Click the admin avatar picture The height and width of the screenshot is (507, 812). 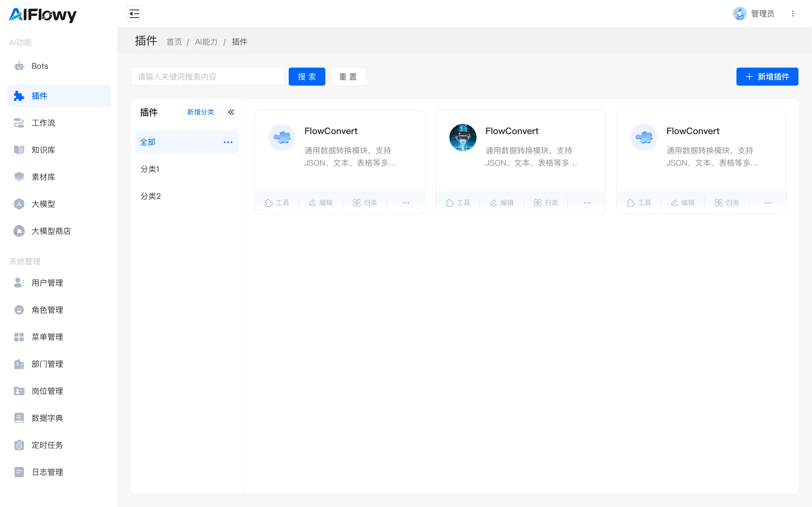click(740, 14)
